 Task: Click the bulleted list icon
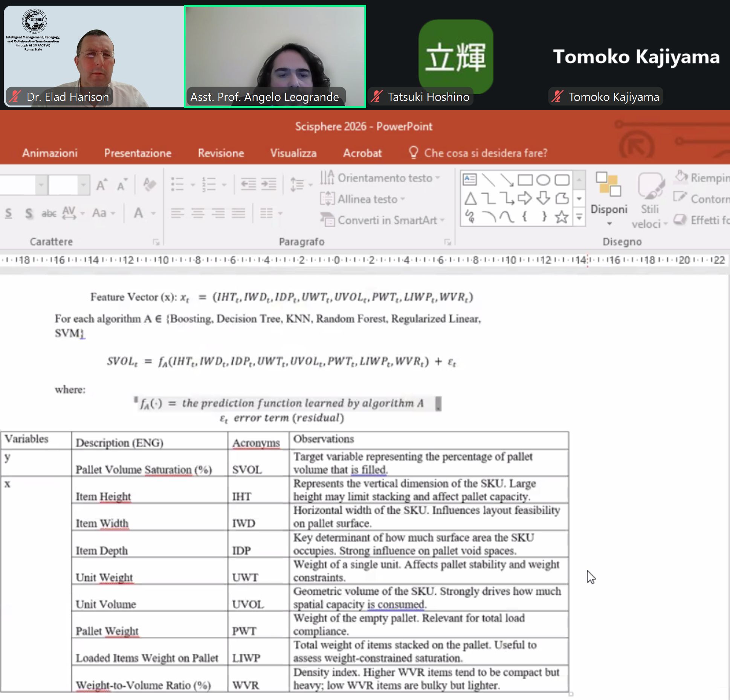(177, 184)
